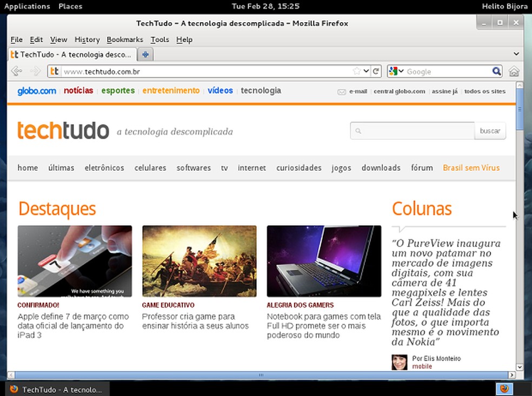Open a new tab with the plus icon
The width and height of the screenshot is (532, 396).
[145, 54]
